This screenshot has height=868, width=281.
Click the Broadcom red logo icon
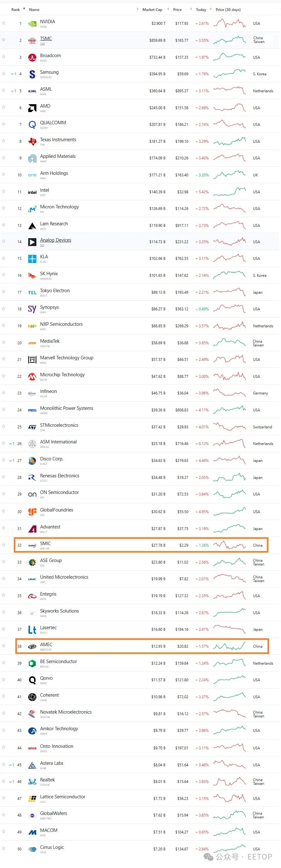(x=32, y=57)
